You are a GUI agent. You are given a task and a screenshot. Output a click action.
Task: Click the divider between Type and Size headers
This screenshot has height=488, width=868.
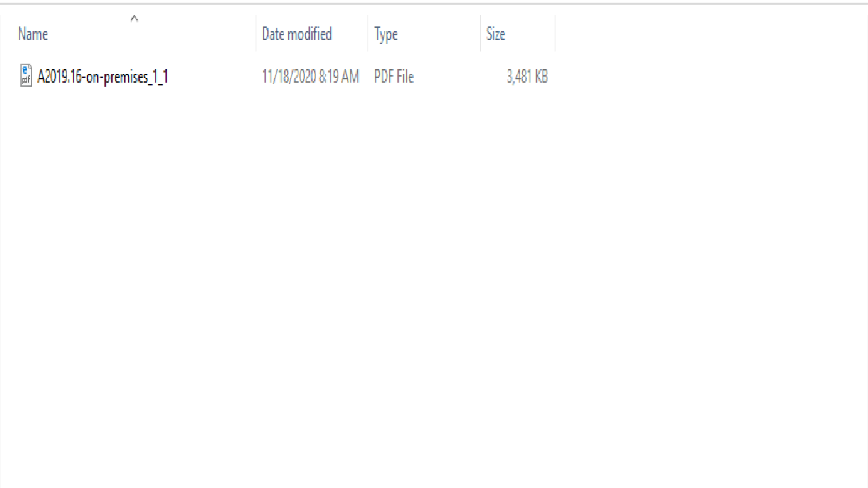click(480, 33)
